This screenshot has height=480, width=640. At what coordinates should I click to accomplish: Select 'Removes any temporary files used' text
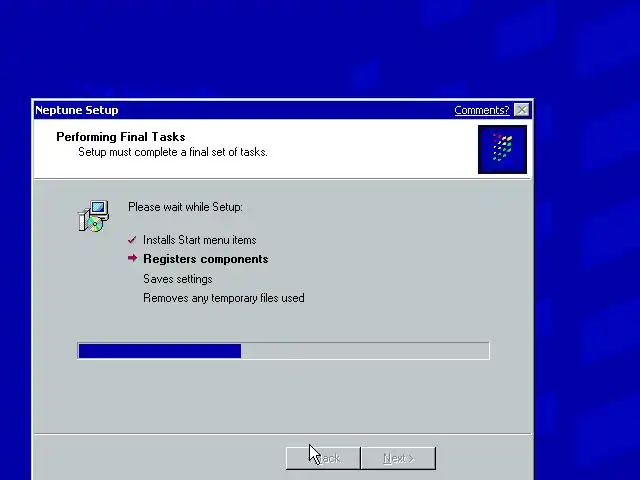[224, 298]
